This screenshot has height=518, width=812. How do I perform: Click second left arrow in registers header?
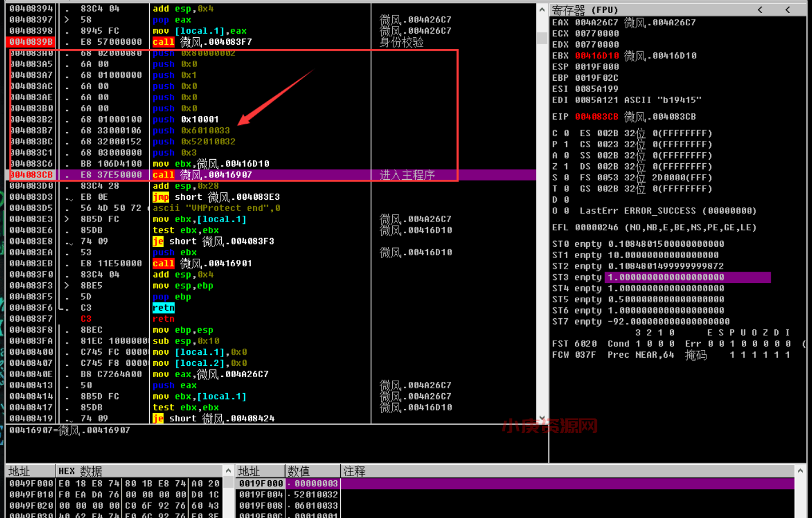coord(788,10)
